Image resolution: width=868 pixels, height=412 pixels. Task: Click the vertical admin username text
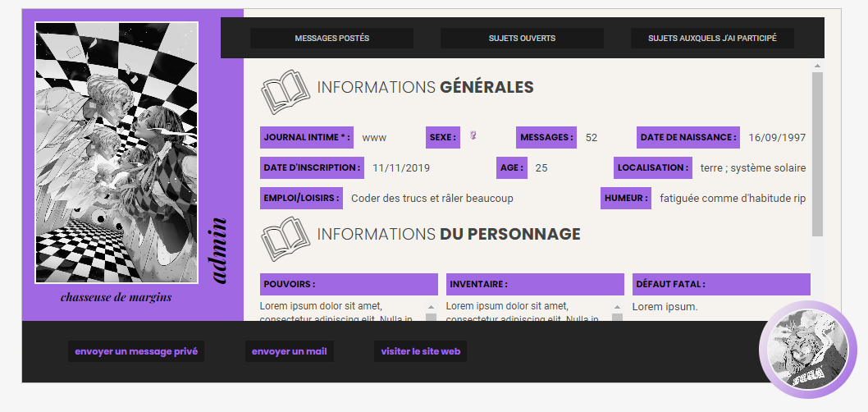(x=219, y=251)
